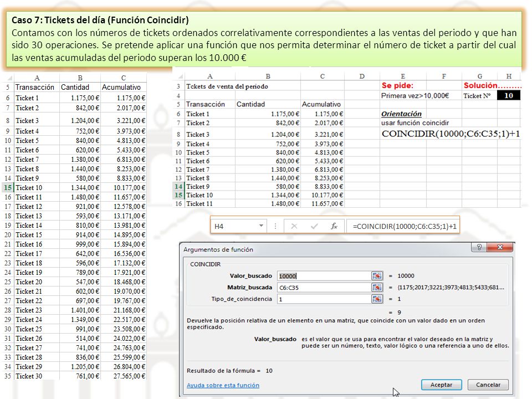This screenshot has height=399, width=532.
Task: Click row 14 header in right sheet
Action: (x=178, y=186)
